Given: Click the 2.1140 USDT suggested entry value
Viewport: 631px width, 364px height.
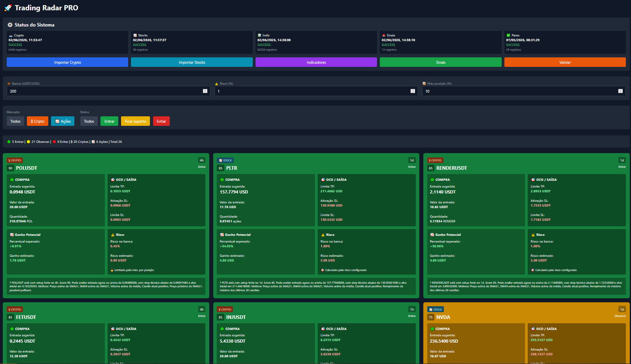Looking at the screenshot, I should pyautogui.click(x=443, y=192).
